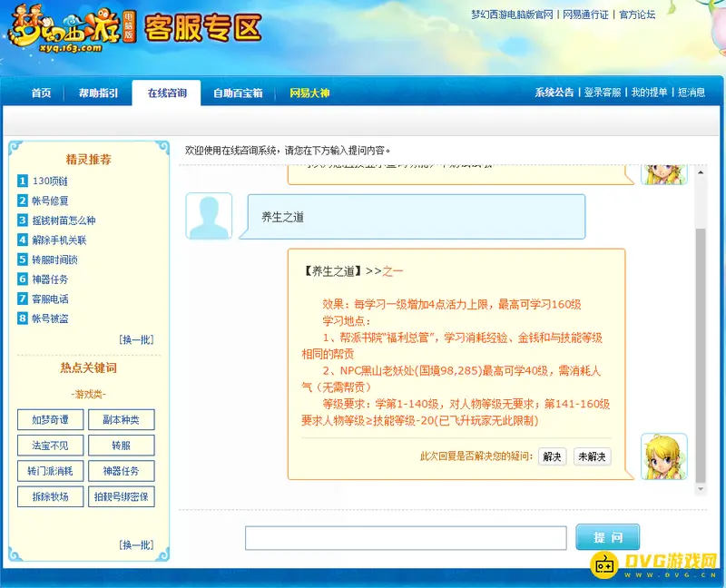Click the question text input field
Screen dimensions: 726x588
[x=406, y=538]
